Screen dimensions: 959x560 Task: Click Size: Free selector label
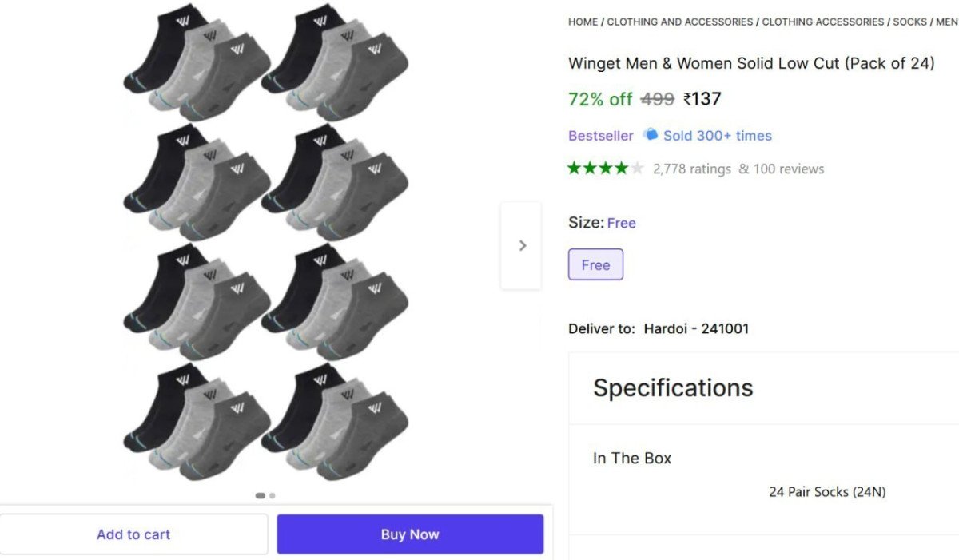(603, 223)
